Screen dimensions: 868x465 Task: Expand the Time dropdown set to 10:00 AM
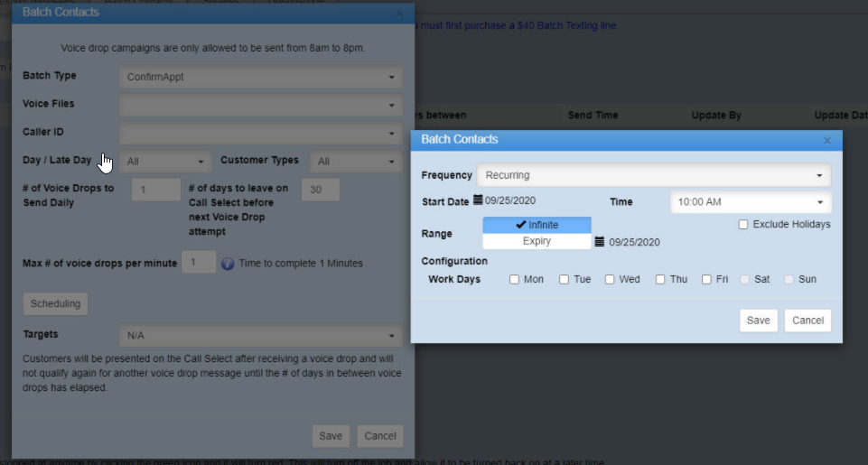[750, 202]
